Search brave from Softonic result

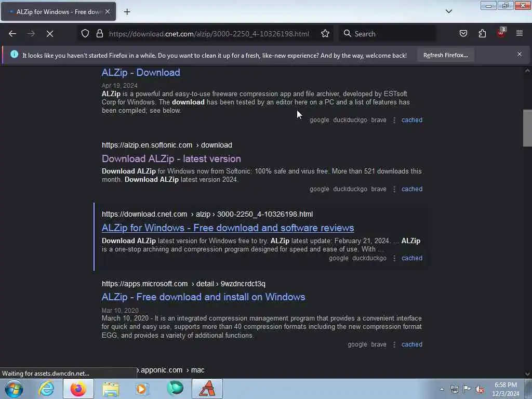pyautogui.click(x=379, y=189)
